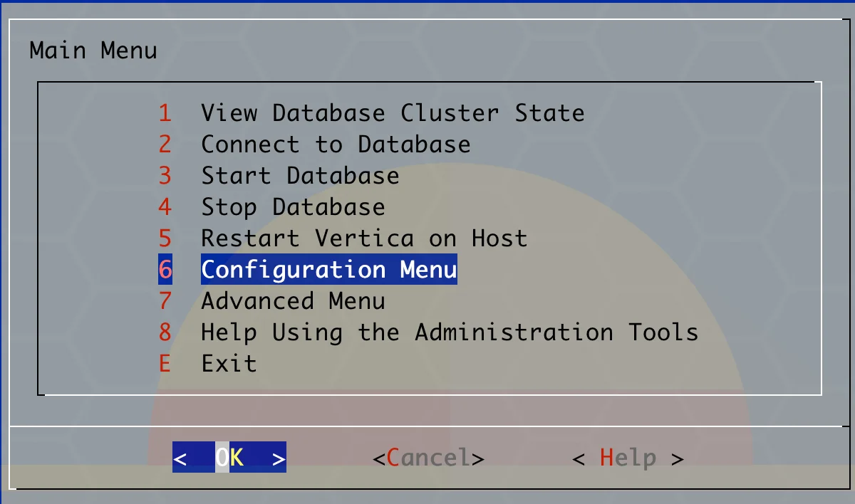Click hotkey number 7 beside Advanced Menu
Viewport: 855px width, 504px height.
pos(165,301)
